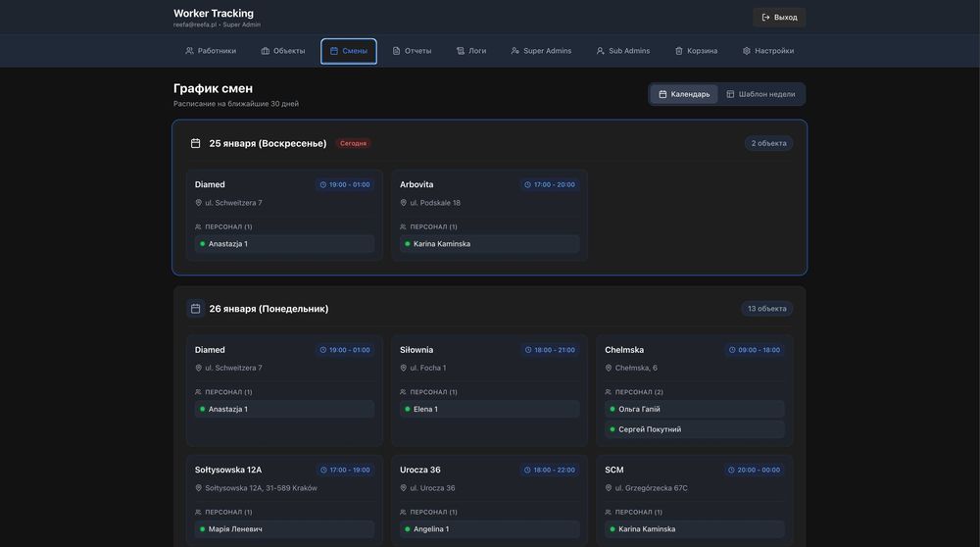Image resolution: width=980 pixels, height=547 pixels.
Task: Switch to Шаблон недели view
Action: coord(760,94)
